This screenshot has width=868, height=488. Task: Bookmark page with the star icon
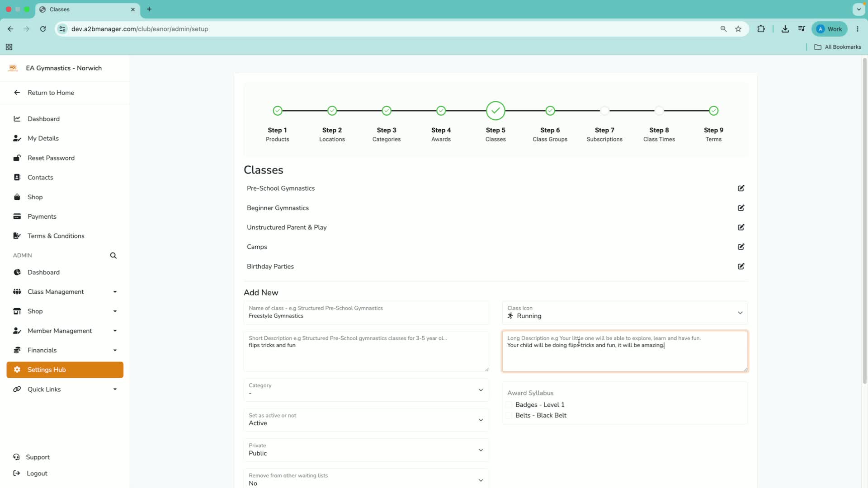pyautogui.click(x=738, y=29)
